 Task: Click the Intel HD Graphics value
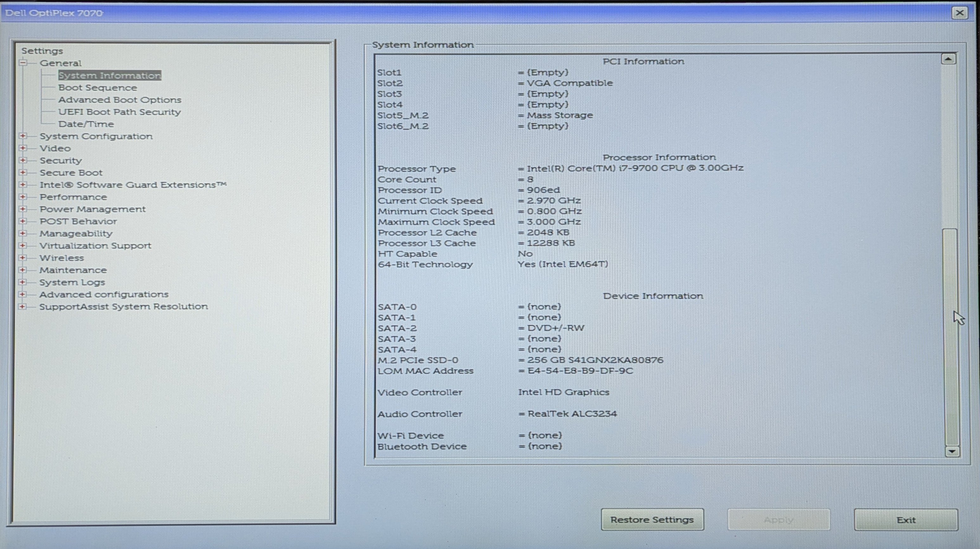(x=564, y=392)
